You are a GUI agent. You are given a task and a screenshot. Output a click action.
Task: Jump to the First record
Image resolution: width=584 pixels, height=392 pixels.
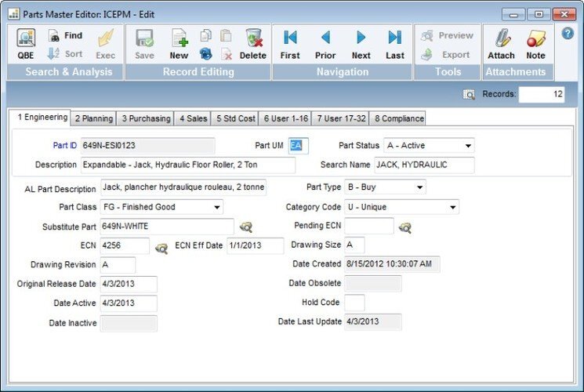(290, 43)
